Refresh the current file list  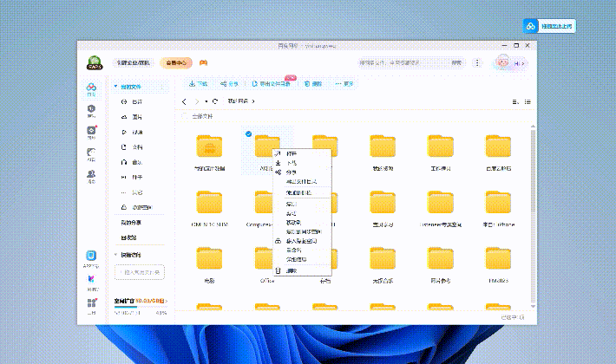pyautogui.click(x=215, y=101)
